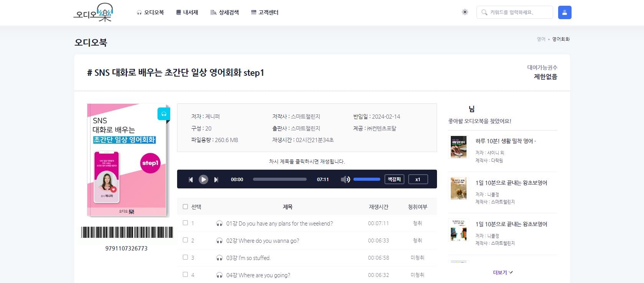644x283 pixels.
Task: Check the box for track 4
Action: click(186, 275)
